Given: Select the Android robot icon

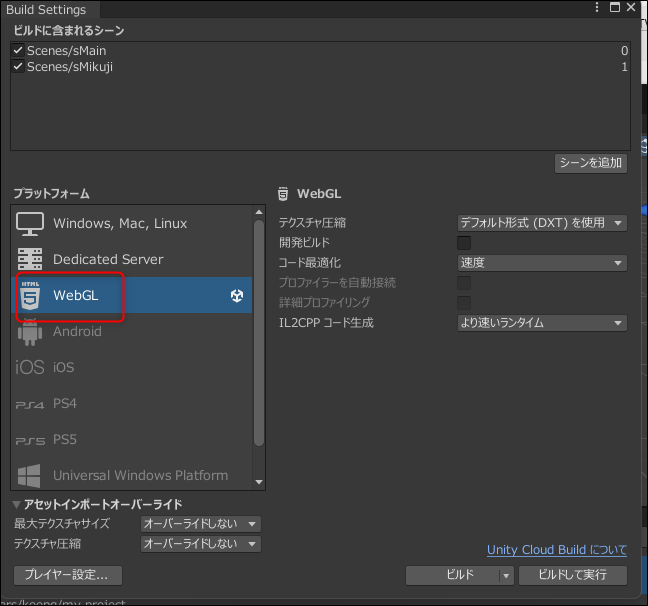Looking at the screenshot, I should 30,332.
